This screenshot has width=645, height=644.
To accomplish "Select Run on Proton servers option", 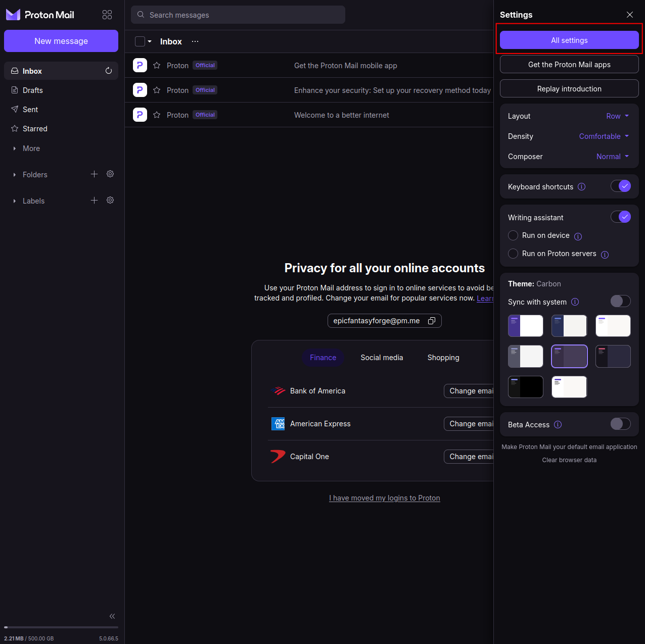I will point(513,254).
